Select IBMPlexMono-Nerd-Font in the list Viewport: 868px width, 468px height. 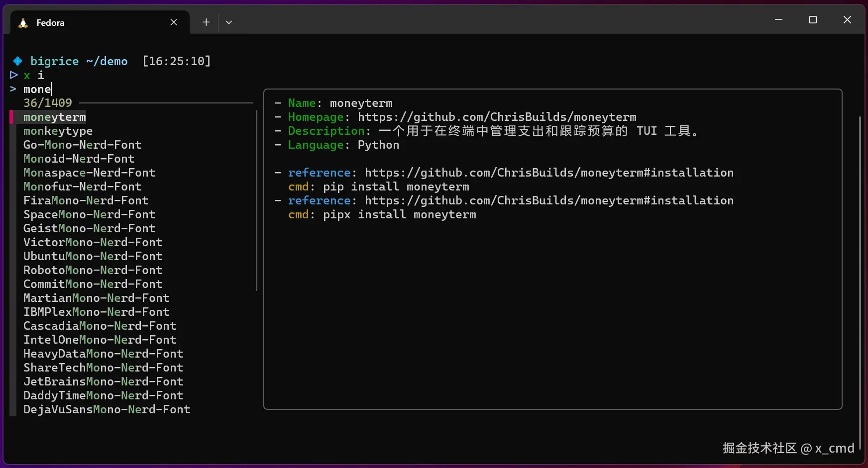click(x=96, y=312)
